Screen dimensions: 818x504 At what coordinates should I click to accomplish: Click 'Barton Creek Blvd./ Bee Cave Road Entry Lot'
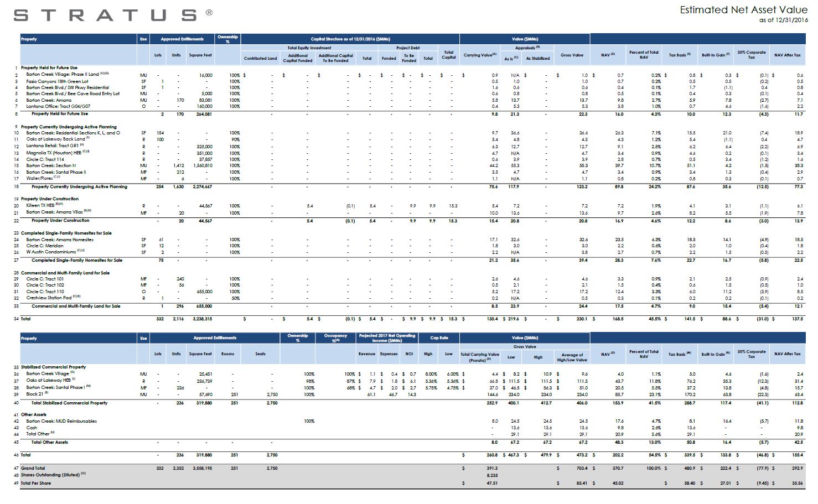point(73,93)
